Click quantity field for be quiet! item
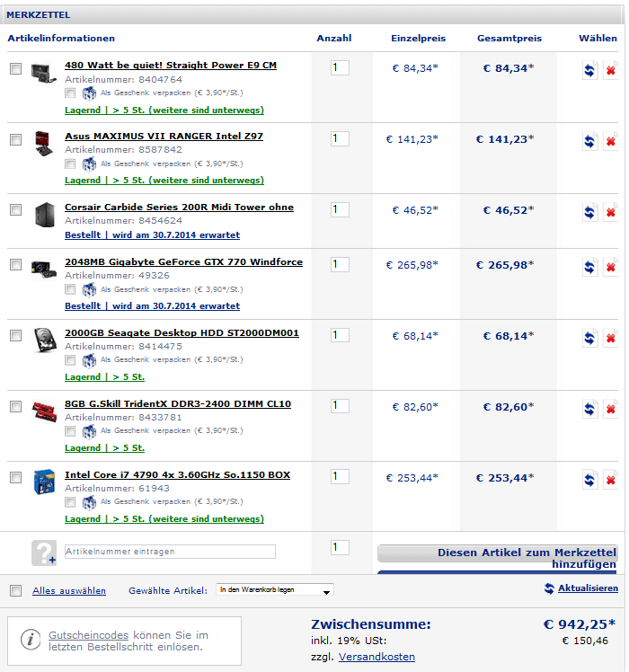This screenshot has width=629, height=672. 340,67
